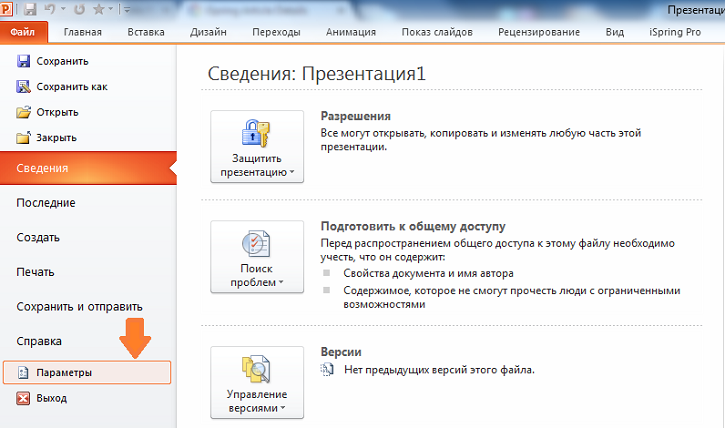
Task: Click the Сохранить как floppy icon
Action: (23, 86)
